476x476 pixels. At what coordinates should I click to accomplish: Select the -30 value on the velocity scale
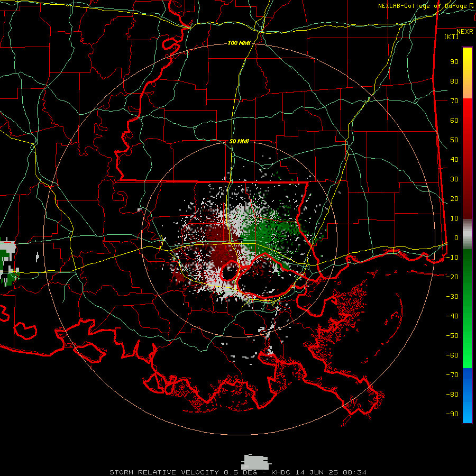coord(452,297)
